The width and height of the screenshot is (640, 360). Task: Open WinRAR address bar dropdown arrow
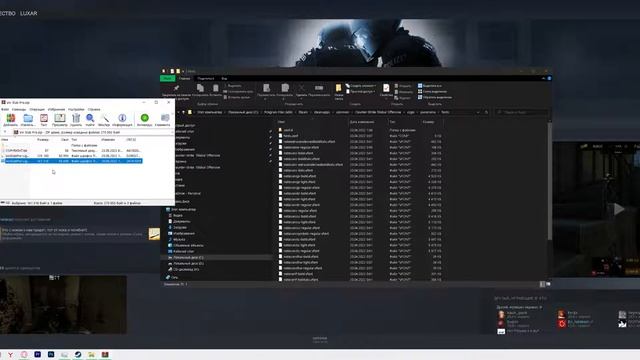pyautogui.click(x=171, y=132)
